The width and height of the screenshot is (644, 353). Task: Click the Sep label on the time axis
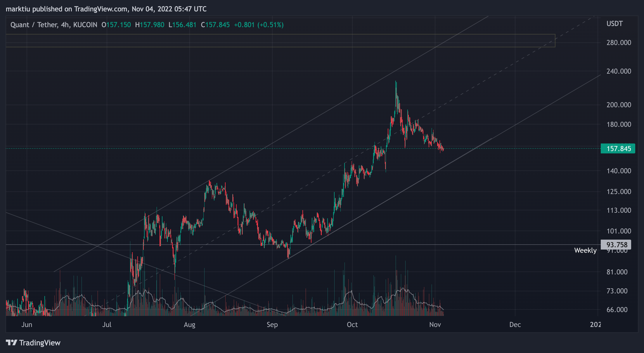click(272, 325)
